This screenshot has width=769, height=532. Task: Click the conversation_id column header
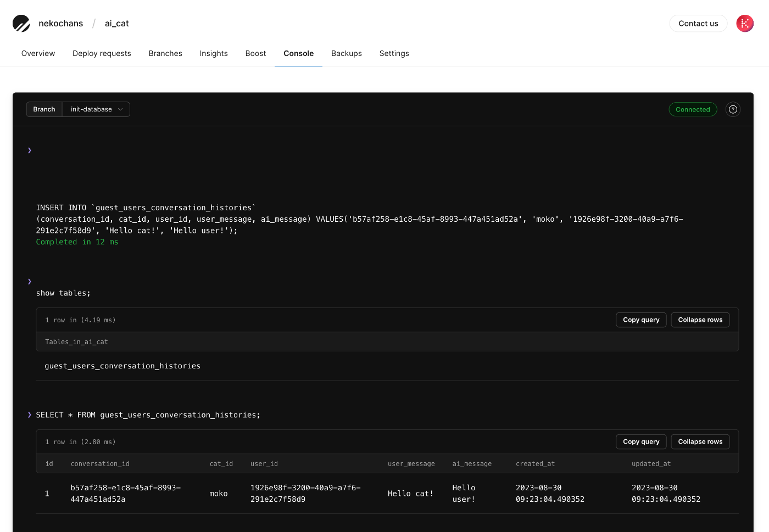click(100, 464)
